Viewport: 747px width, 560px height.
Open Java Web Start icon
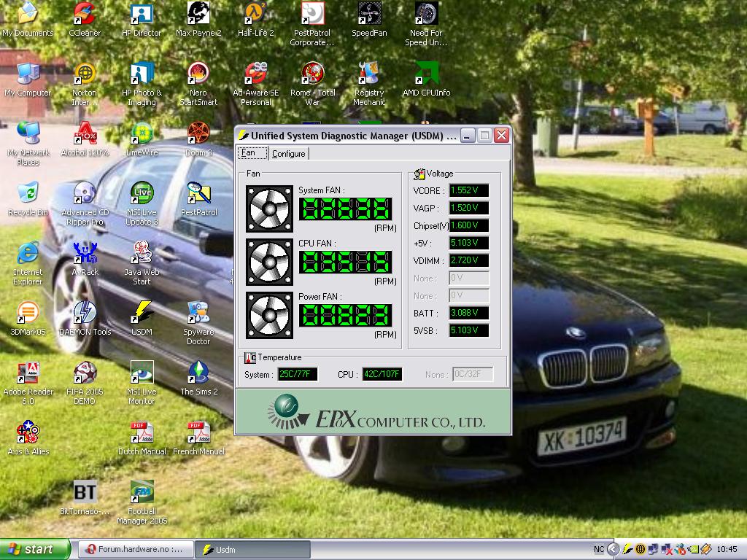[x=142, y=262]
